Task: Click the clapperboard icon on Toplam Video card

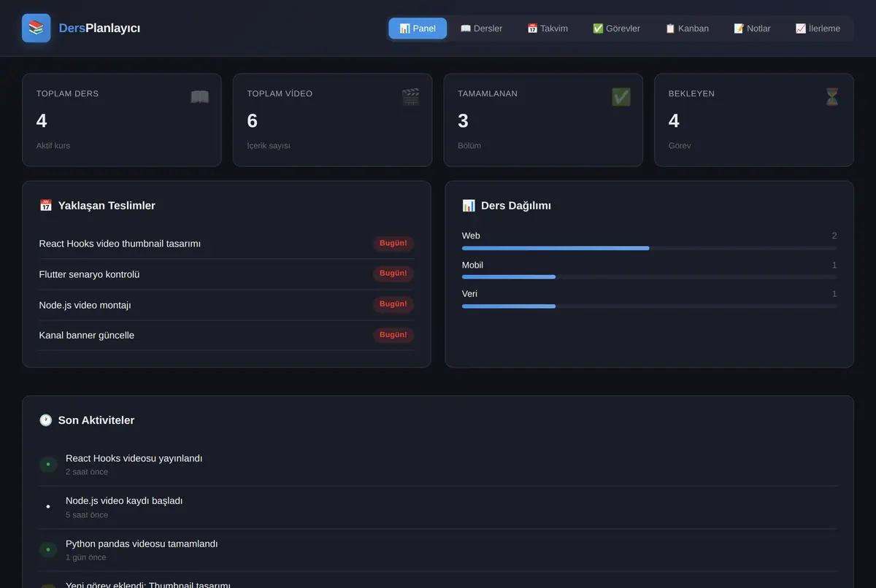Action: (410, 97)
